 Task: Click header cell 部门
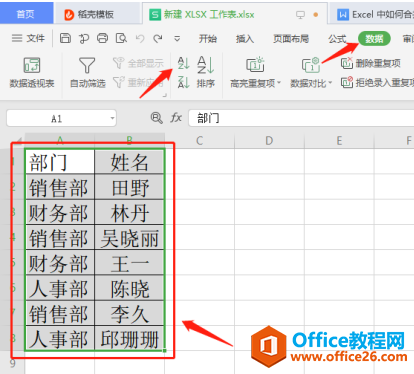pyautogui.click(x=60, y=162)
